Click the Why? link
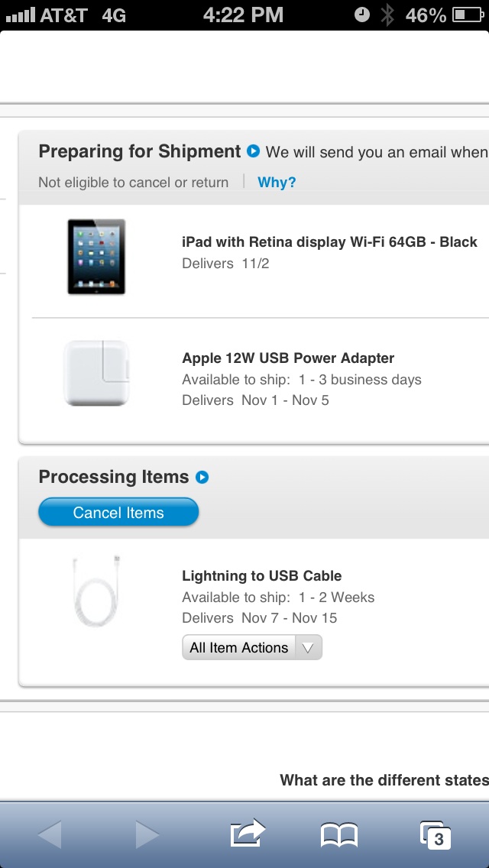Screen dimensions: 489x868 tap(277, 182)
